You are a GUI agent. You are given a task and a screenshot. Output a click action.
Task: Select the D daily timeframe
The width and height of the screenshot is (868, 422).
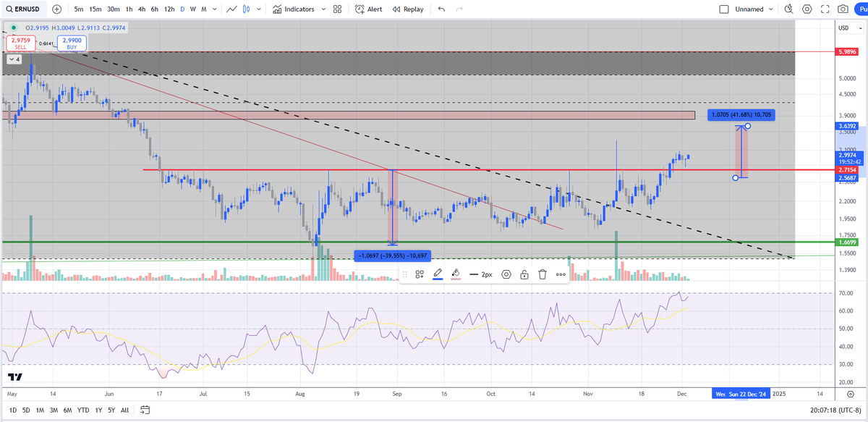(182, 9)
